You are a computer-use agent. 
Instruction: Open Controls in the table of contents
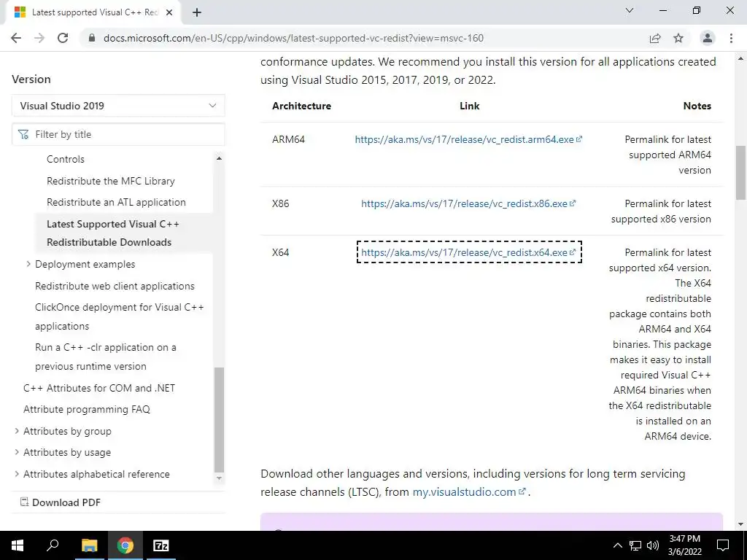pos(65,159)
